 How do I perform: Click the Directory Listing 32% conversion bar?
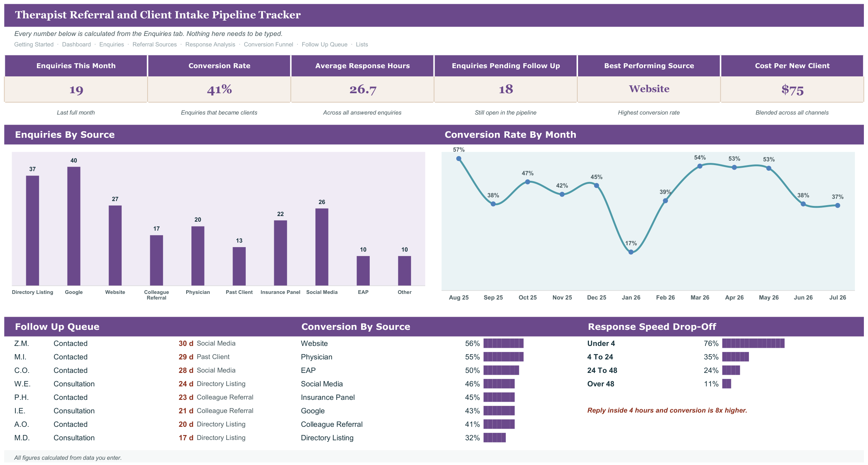[x=495, y=438]
